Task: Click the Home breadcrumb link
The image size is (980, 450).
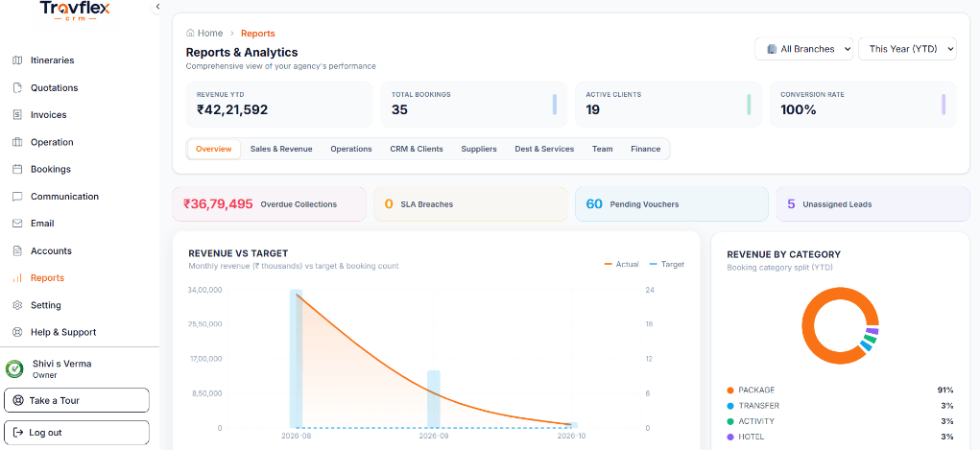Action: (x=210, y=34)
